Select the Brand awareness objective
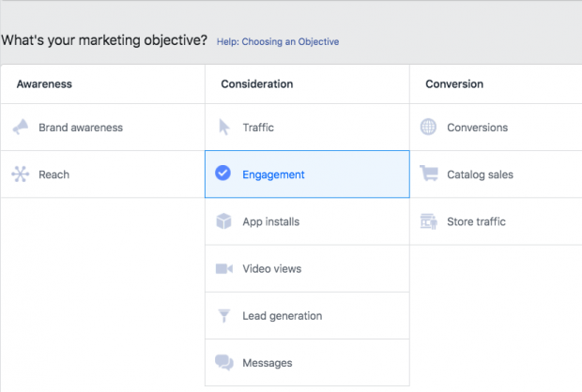 click(x=81, y=128)
